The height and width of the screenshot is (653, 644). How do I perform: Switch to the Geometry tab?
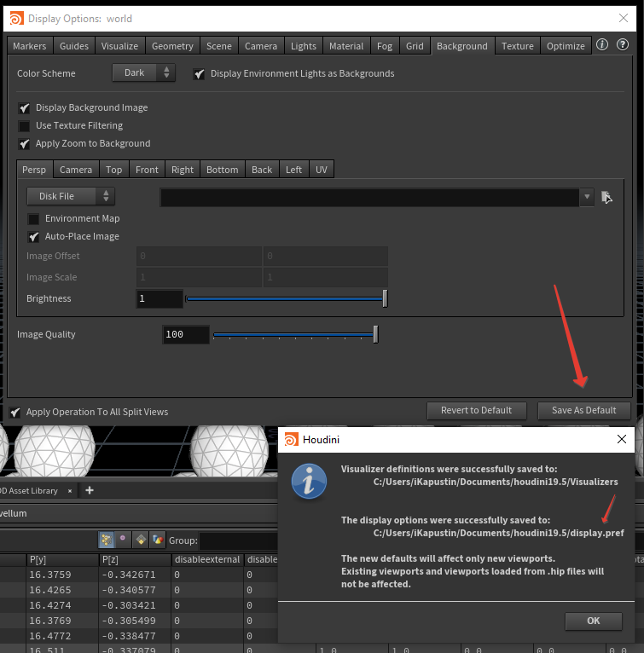(172, 46)
